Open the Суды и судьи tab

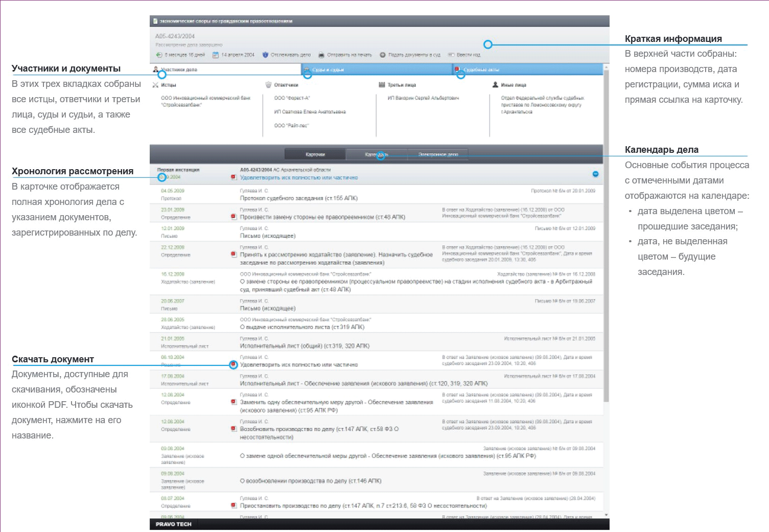[x=328, y=70]
